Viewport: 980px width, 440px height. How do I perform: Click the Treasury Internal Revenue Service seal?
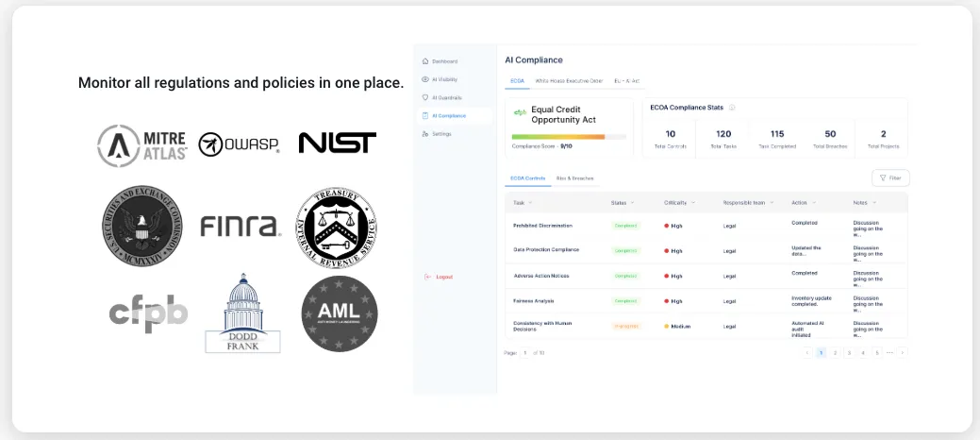pyautogui.click(x=336, y=228)
